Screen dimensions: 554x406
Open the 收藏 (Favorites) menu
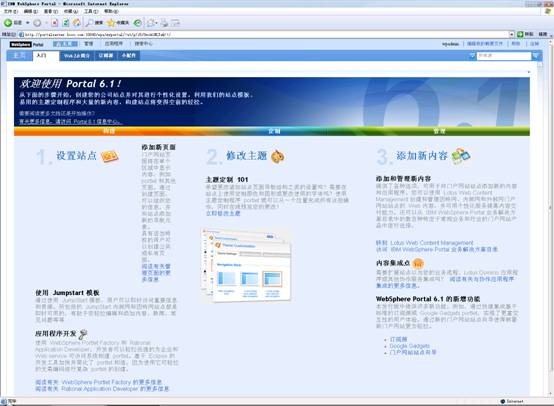point(71,11)
